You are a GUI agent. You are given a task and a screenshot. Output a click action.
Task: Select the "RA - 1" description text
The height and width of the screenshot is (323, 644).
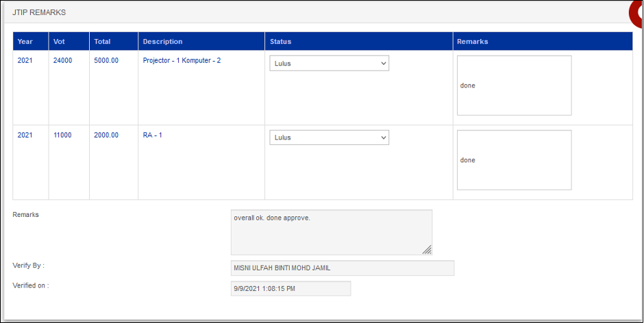152,135
